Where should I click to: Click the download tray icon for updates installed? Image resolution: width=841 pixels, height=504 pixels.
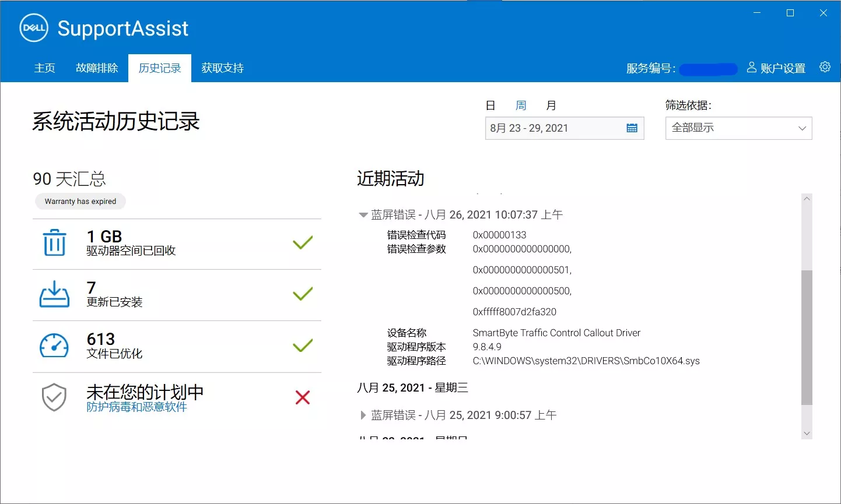pyautogui.click(x=54, y=294)
